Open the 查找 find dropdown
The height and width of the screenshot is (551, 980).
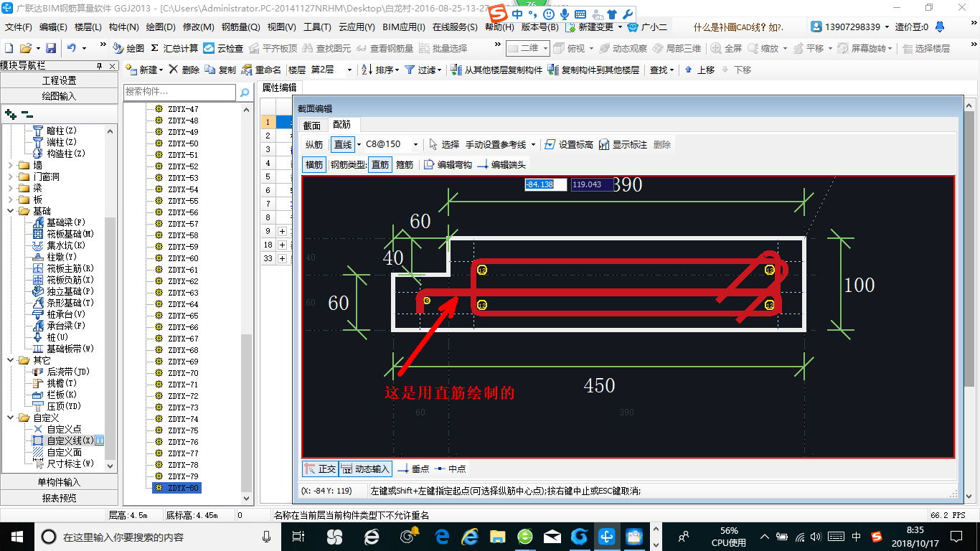(661, 70)
